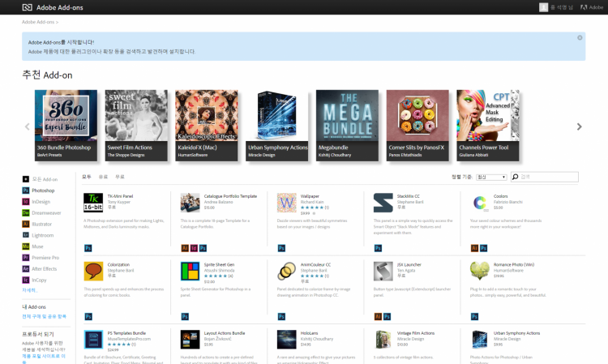
Task: Expand the 자세히 link under product list
Action: 29,289
